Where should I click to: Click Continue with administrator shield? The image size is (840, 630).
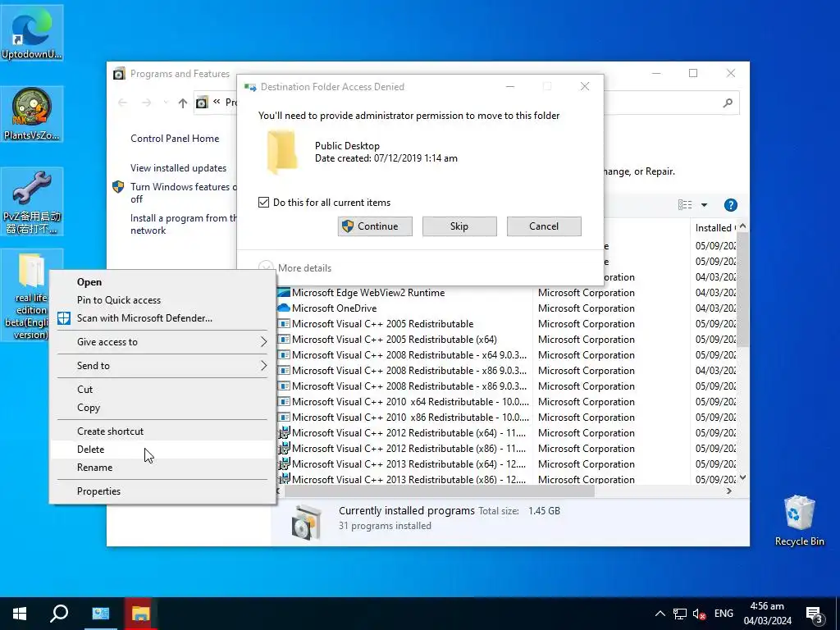click(x=375, y=226)
